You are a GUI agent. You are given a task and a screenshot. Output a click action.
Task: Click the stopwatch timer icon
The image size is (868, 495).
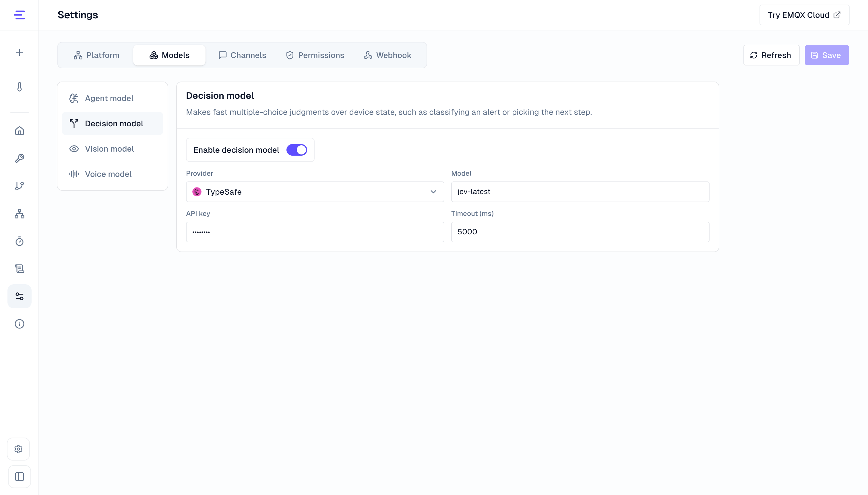(19, 241)
